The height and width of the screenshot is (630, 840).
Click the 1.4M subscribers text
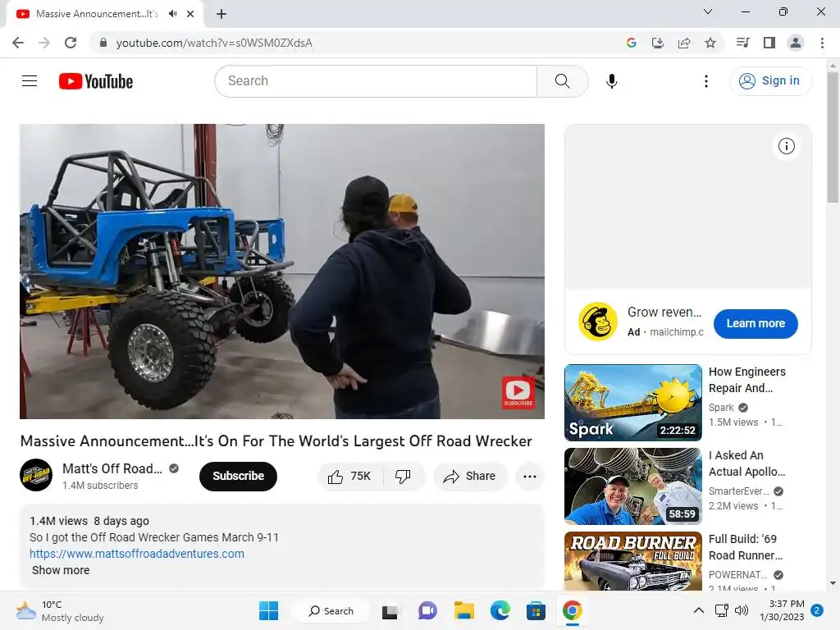click(x=100, y=486)
